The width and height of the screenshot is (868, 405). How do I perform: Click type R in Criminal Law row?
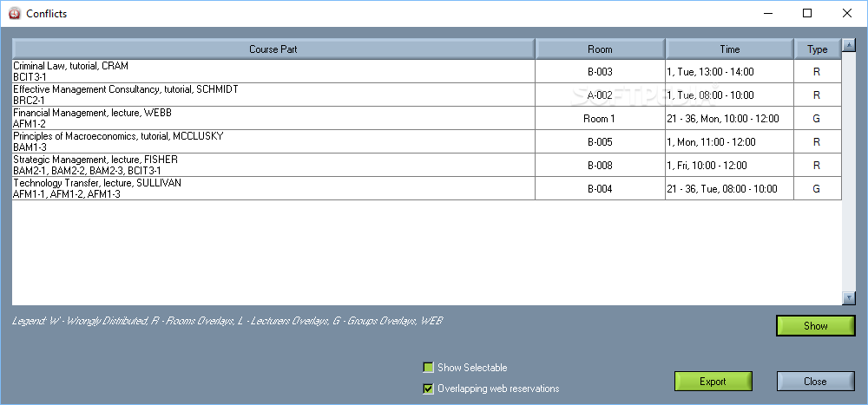click(x=817, y=72)
